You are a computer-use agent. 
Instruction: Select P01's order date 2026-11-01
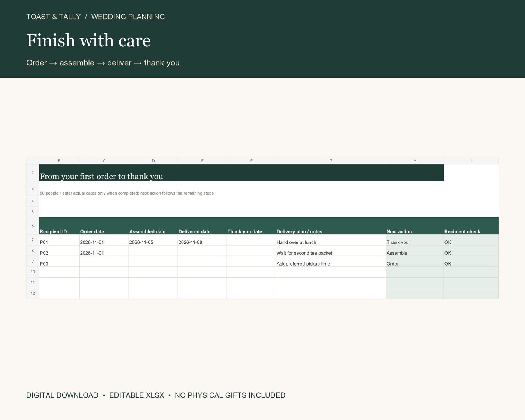(x=104, y=240)
